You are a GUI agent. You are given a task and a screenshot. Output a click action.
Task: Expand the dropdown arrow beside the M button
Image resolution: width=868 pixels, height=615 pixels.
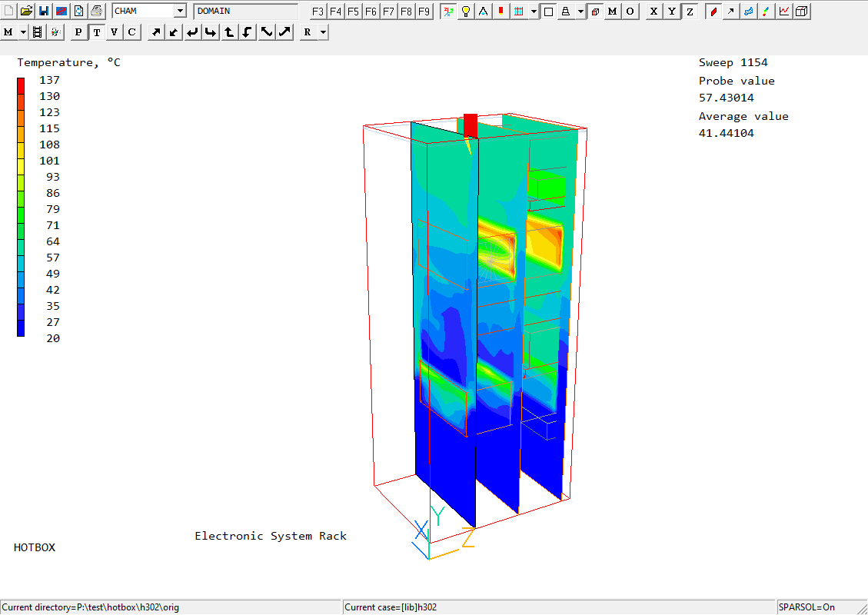coord(24,32)
